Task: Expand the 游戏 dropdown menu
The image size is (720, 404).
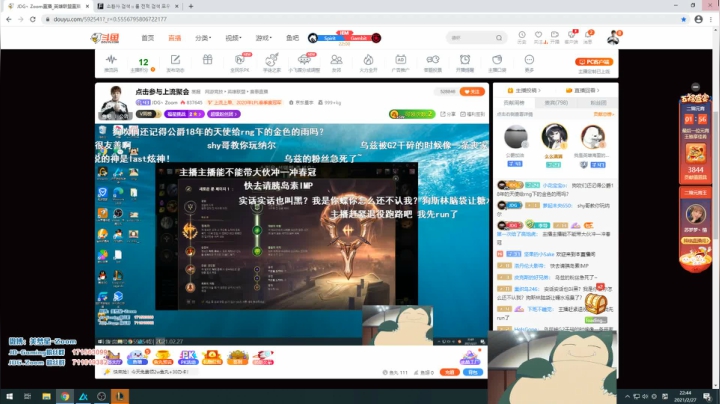Action: [264, 38]
